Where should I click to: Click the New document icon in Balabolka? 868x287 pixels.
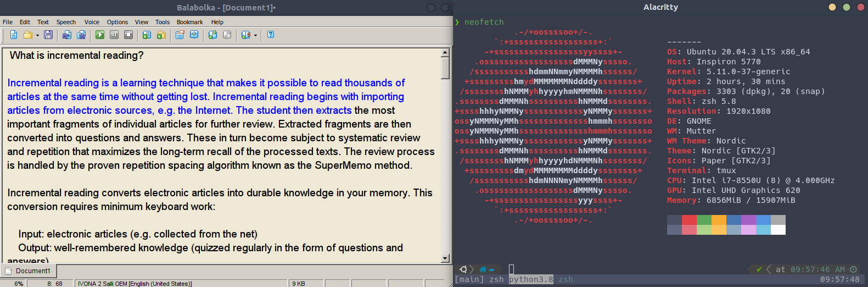click(x=14, y=35)
